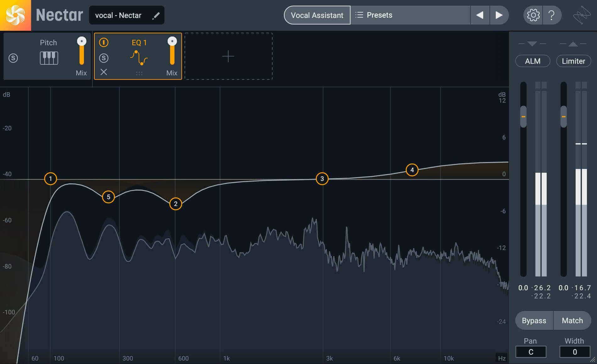Load next preset arrow
Screen dimensions: 597x364
pos(499,15)
